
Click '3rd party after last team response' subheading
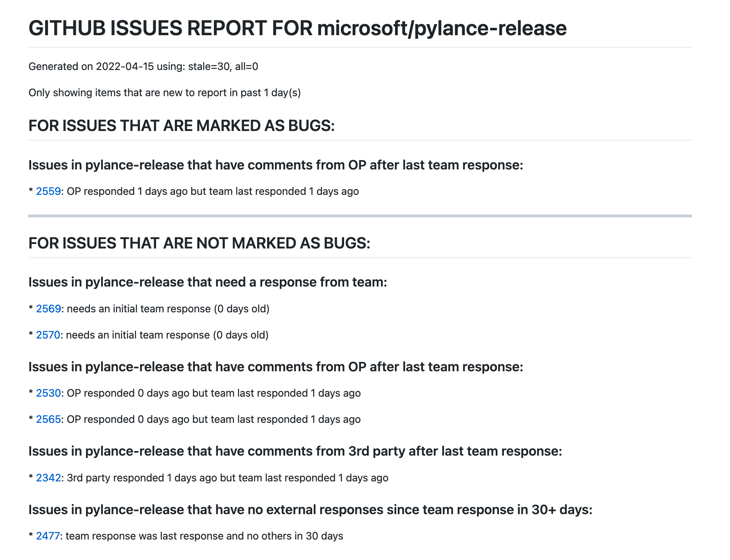coord(295,451)
